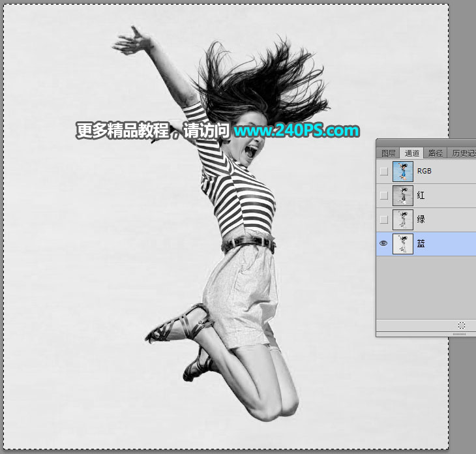Switch to the Layers (图层) tab
Viewport: 476px width, 454px height.
[388, 153]
